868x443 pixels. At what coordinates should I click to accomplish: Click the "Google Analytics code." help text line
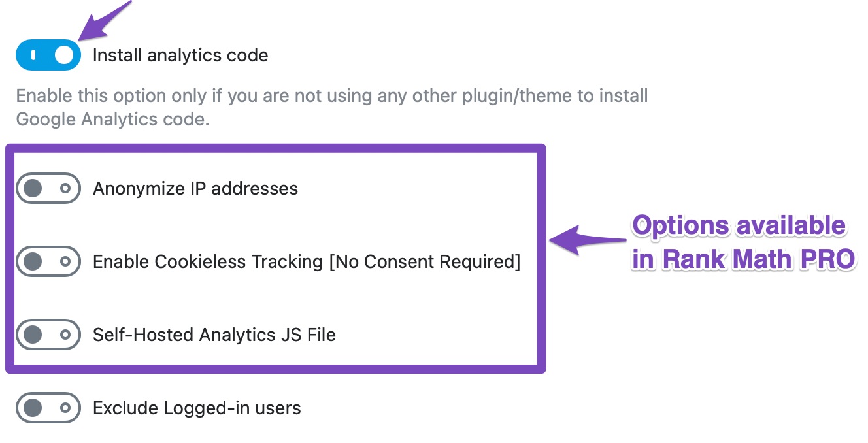(x=112, y=120)
